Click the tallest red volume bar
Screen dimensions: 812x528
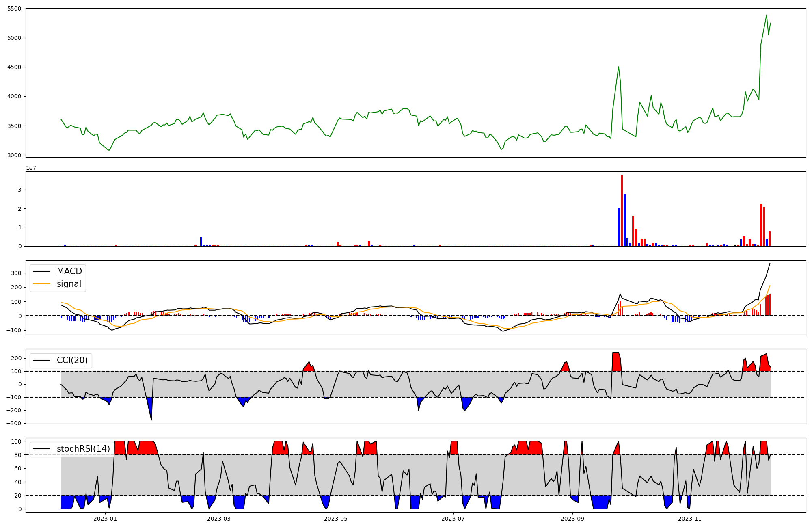(622, 211)
